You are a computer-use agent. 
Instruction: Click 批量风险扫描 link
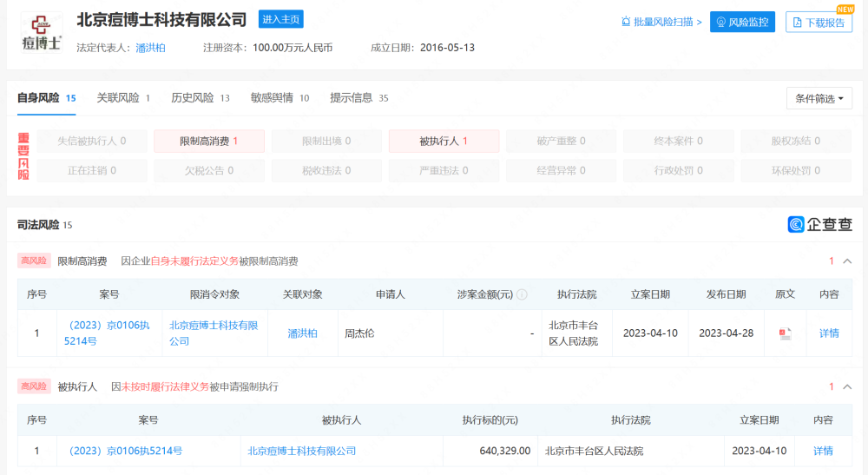click(x=661, y=23)
